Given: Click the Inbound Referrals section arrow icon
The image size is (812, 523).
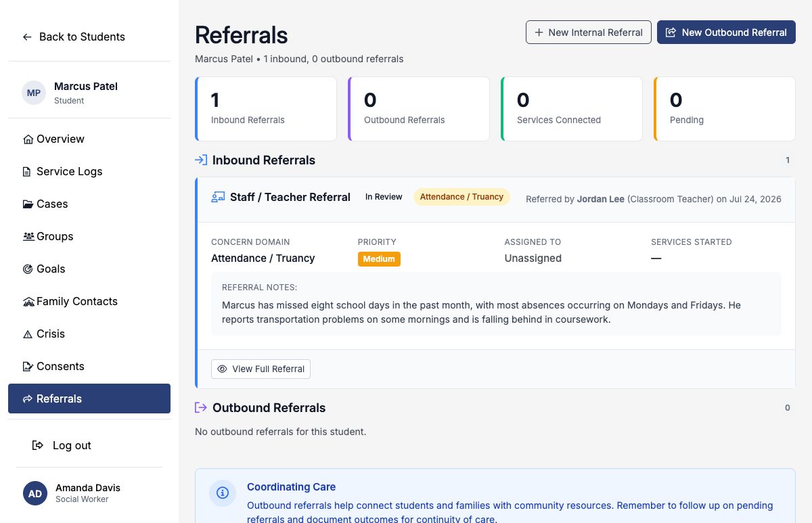Looking at the screenshot, I should tap(201, 160).
